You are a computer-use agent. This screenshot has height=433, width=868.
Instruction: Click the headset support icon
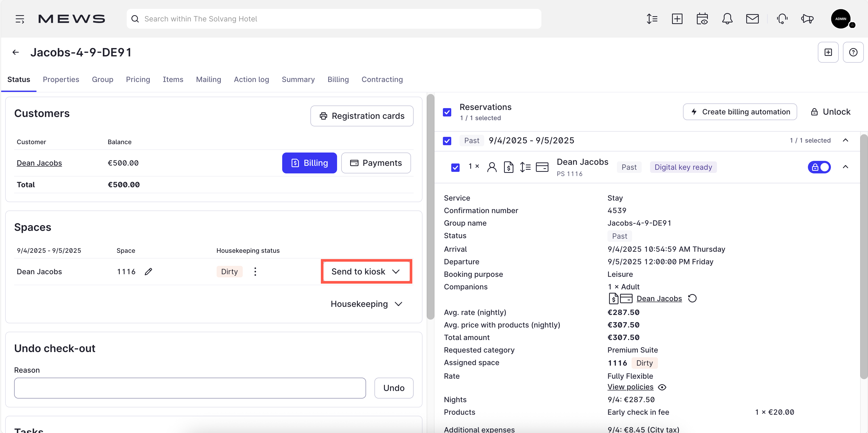[782, 19]
